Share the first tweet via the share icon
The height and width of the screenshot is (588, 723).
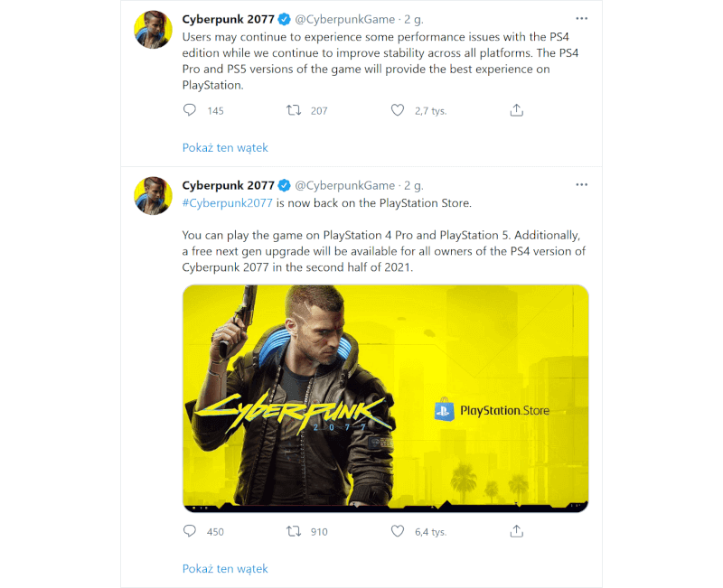[516, 109]
